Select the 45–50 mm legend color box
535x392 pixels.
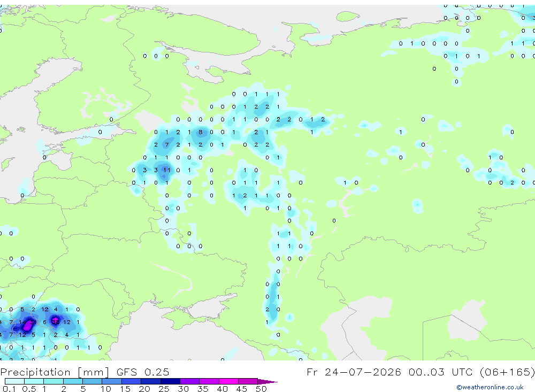[x=248, y=381]
